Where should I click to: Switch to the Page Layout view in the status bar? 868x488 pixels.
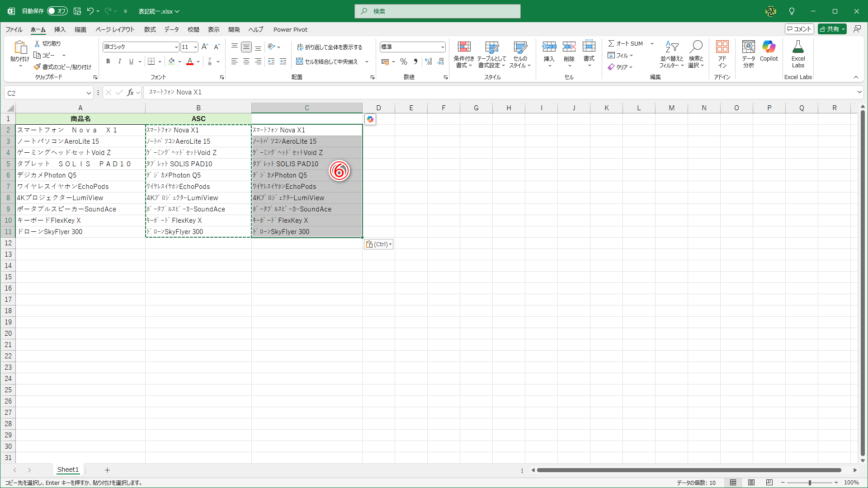tap(751, 483)
